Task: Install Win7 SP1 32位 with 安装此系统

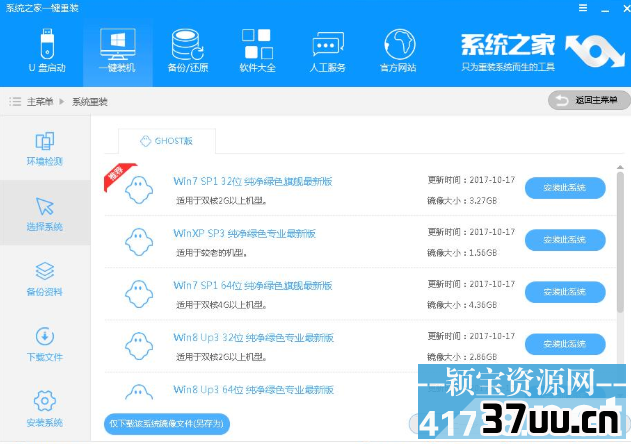Action: [x=565, y=188]
